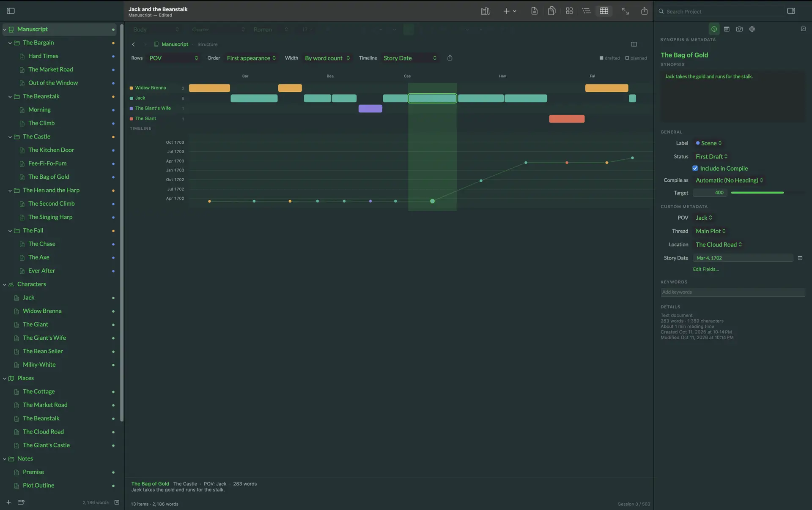Switch to outline list view

(x=586, y=11)
